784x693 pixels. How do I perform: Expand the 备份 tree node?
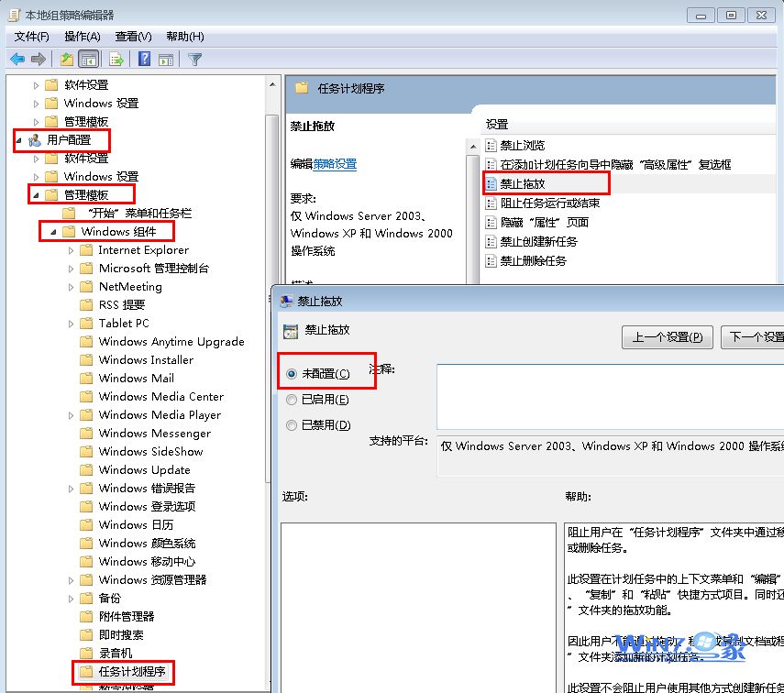click(x=71, y=599)
